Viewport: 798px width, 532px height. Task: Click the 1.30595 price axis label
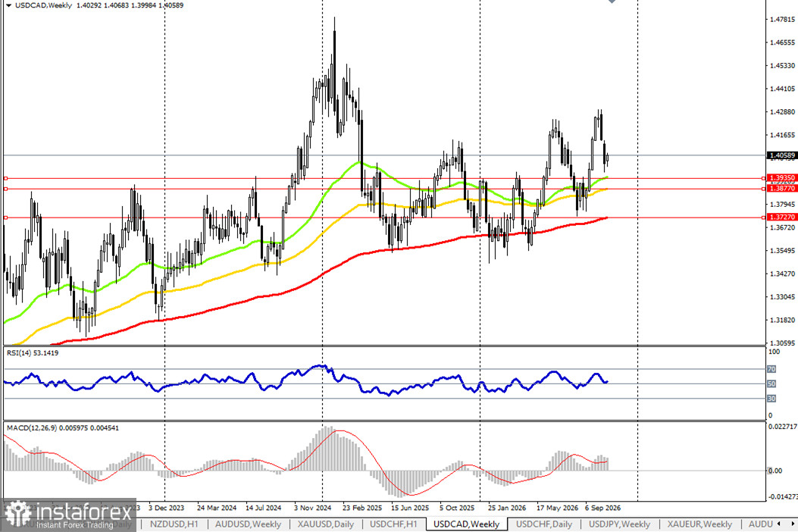point(782,343)
